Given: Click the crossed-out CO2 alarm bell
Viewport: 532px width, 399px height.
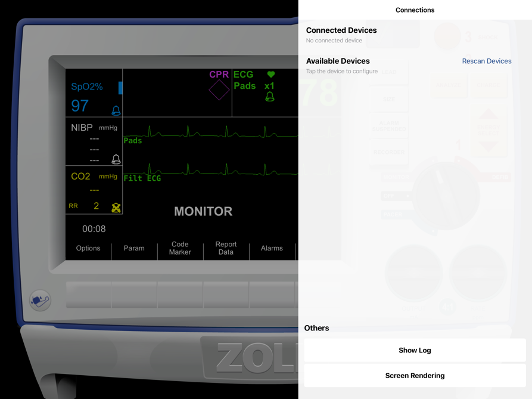Looking at the screenshot, I should (x=116, y=208).
